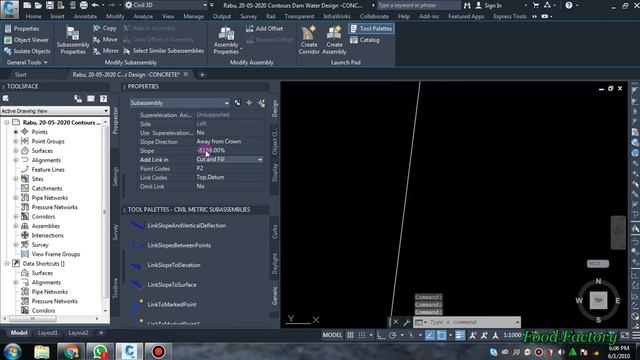Select LinkToMarkedPoint subassembly
Viewport: 640px width, 360px height.
click(164, 304)
